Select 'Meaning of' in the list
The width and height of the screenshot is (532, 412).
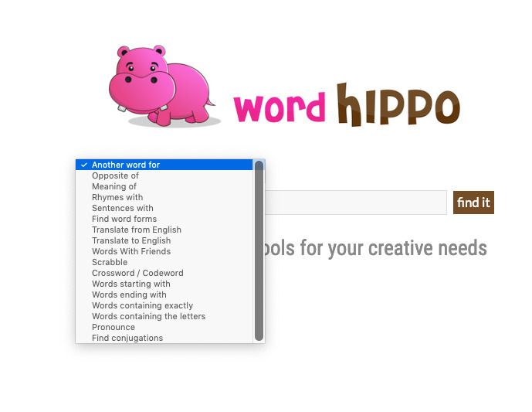point(114,186)
